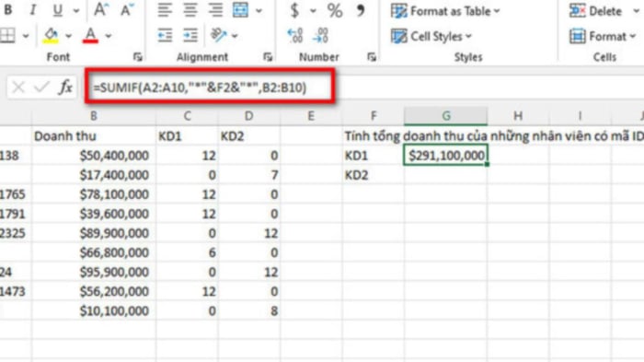
Task: Confirm formula entry with checkmark icon
Action: (x=41, y=87)
